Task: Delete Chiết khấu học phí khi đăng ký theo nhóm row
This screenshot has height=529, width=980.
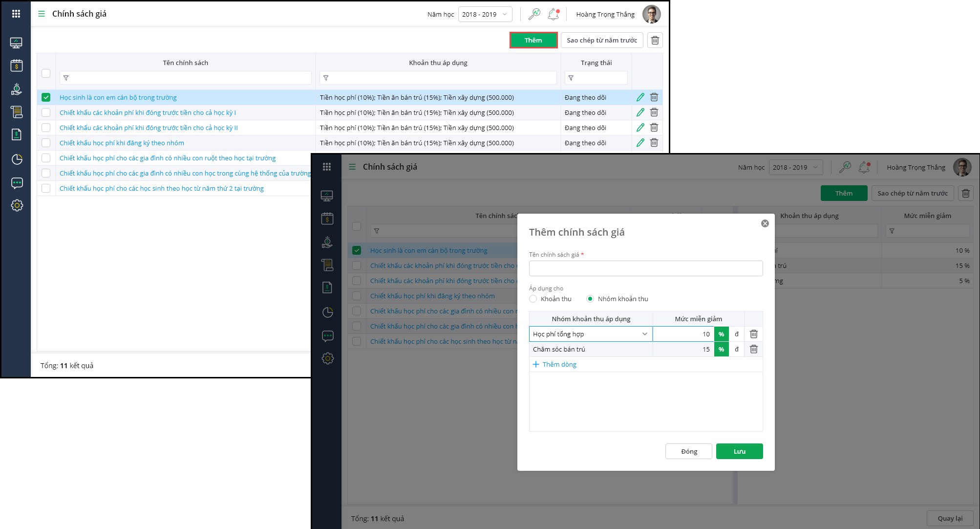Action: [x=654, y=143]
